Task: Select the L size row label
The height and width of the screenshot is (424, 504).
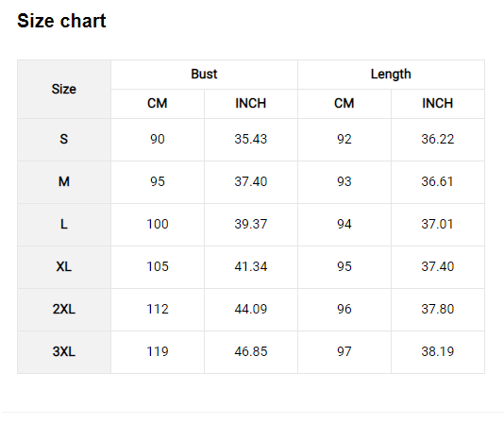Action: point(64,224)
